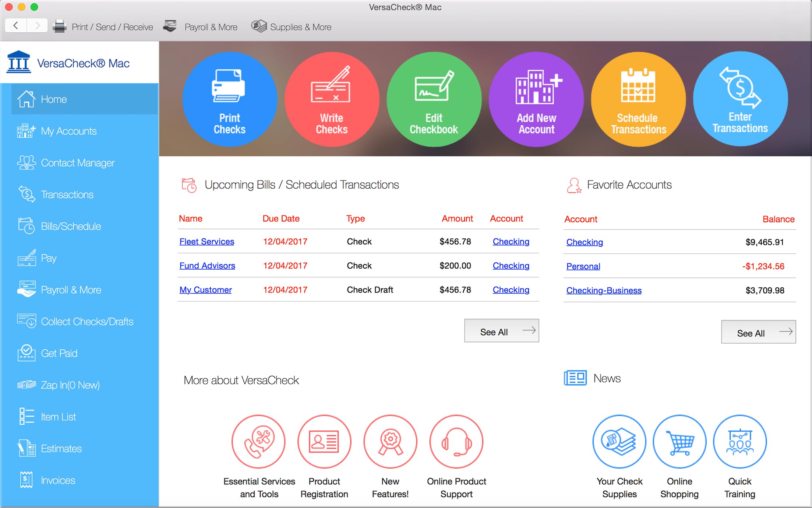Select Enter Transactions
Viewport: 812px width, 508px height.
[x=740, y=99]
